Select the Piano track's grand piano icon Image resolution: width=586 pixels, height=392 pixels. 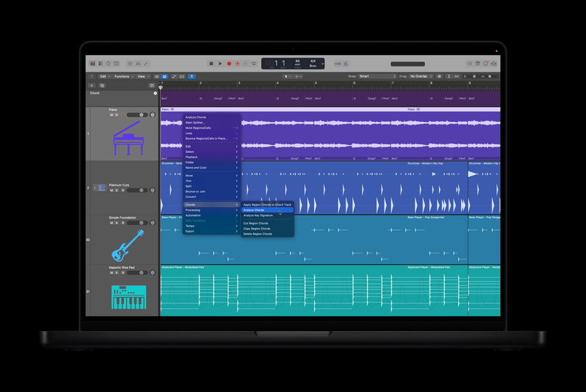tap(129, 137)
